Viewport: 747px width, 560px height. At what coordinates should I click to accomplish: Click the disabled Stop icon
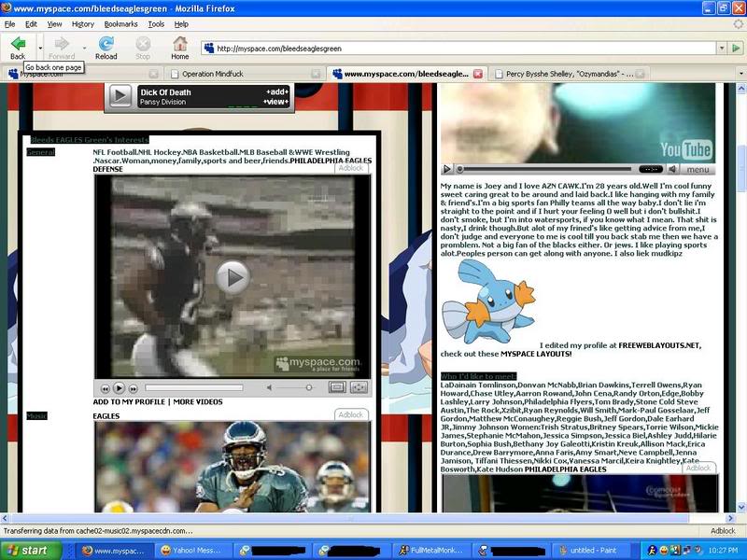coord(143,48)
